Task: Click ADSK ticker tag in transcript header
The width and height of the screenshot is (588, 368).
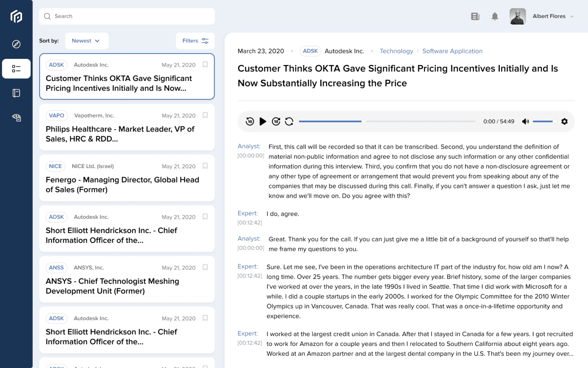Action: [x=310, y=51]
